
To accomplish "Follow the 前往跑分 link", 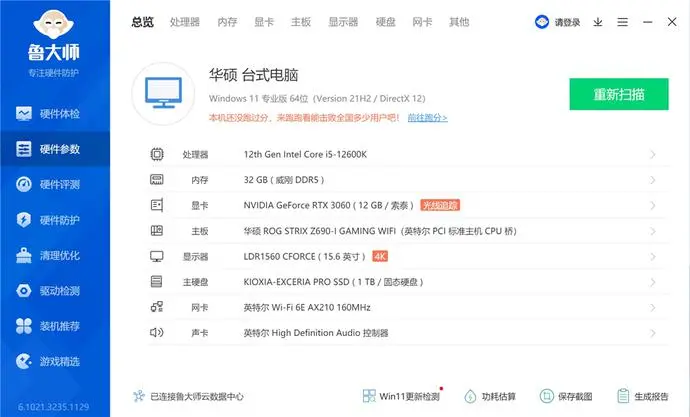I will click(427, 117).
